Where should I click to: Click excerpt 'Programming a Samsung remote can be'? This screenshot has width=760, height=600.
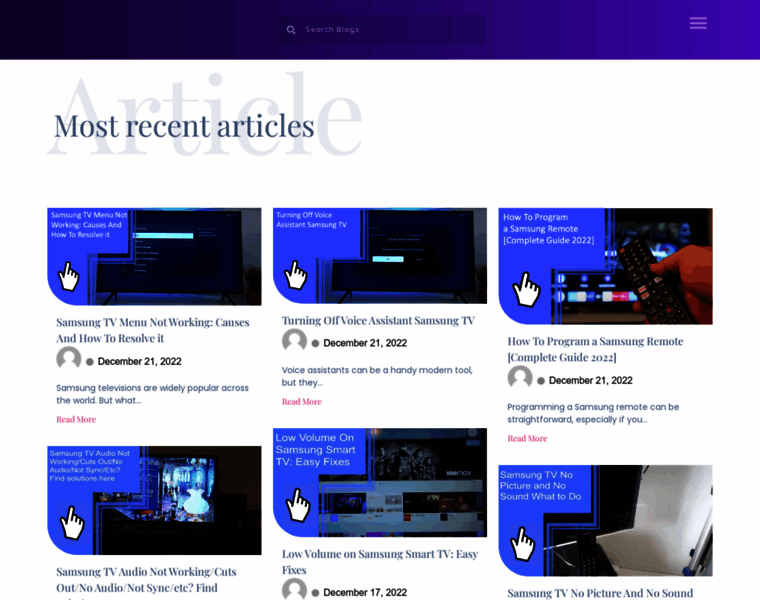tap(593, 413)
